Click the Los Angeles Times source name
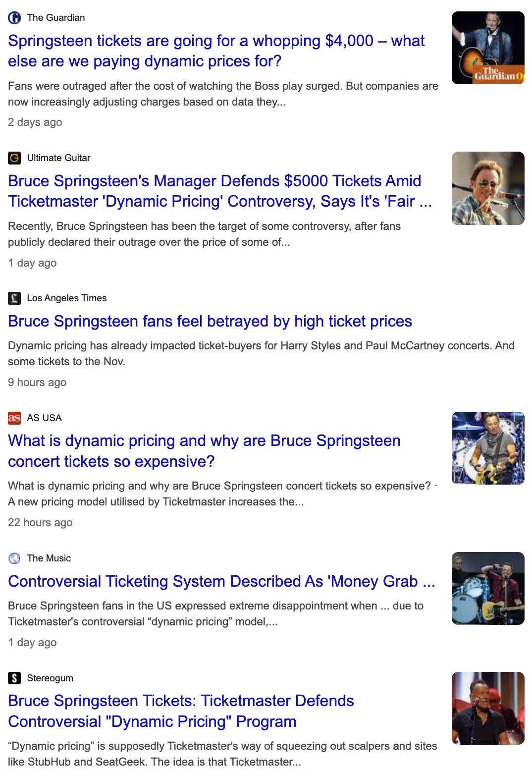 pos(67,298)
